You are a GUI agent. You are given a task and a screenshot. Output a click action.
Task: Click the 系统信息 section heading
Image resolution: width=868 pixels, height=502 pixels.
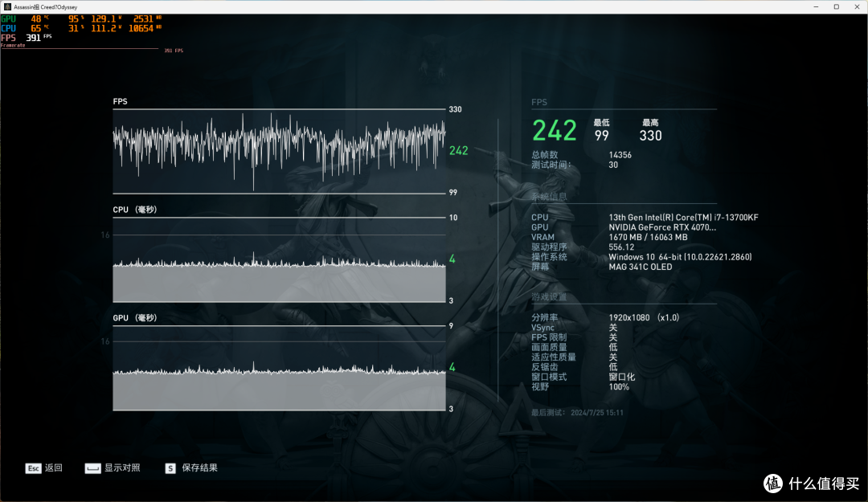tap(549, 197)
